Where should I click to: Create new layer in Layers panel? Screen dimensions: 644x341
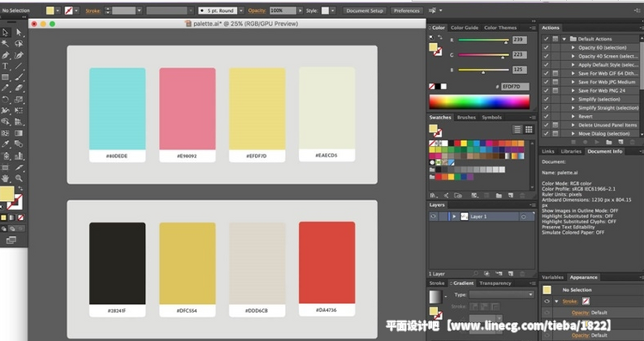(511, 274)
